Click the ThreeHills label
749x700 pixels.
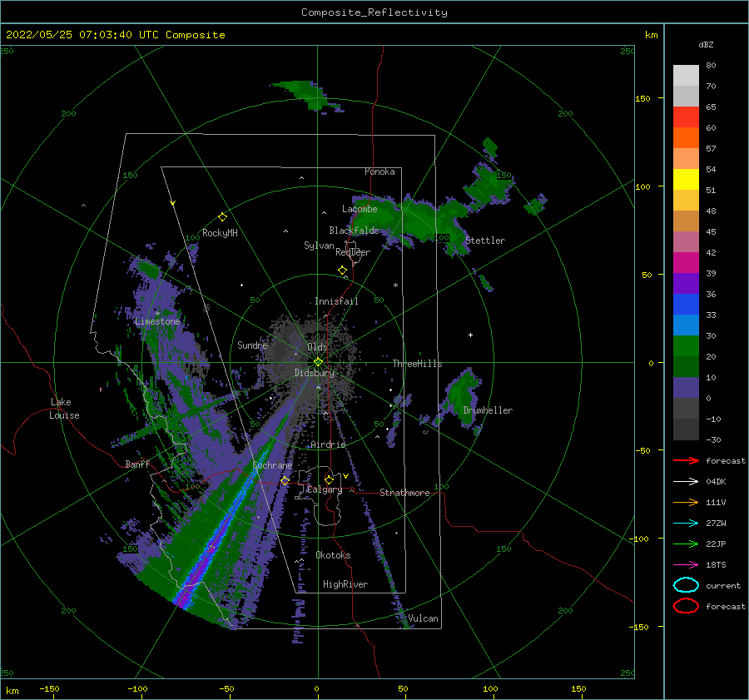pos(417,364)
